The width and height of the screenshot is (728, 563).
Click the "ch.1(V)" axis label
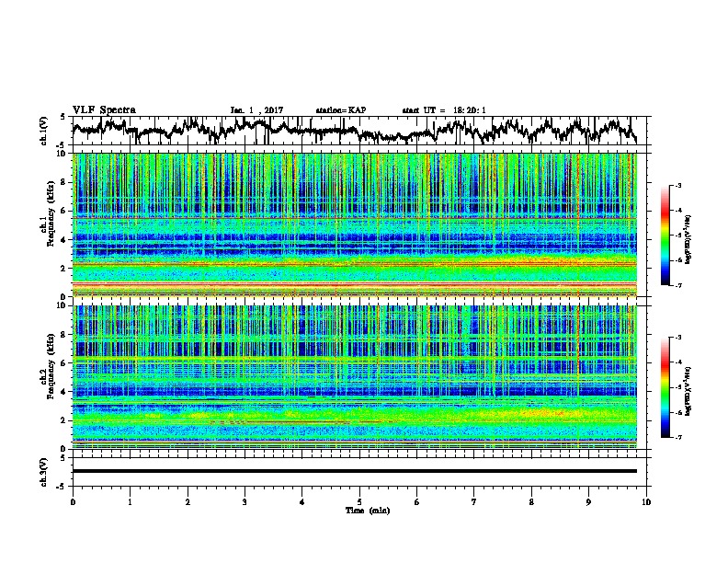[x=44, y=131]
